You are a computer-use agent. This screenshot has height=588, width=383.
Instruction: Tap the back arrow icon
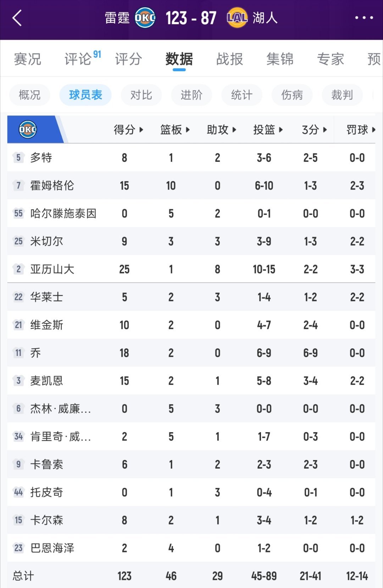pyautogui.click(x=17, y=18)
